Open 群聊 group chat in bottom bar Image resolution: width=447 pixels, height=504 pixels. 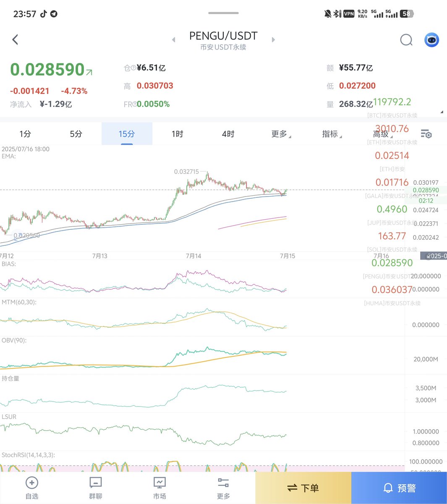(96, 488)
